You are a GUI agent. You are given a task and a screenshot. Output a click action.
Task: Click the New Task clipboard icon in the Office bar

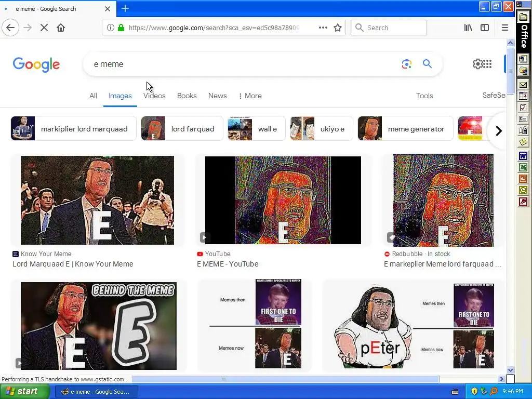[x=523, y=108]
